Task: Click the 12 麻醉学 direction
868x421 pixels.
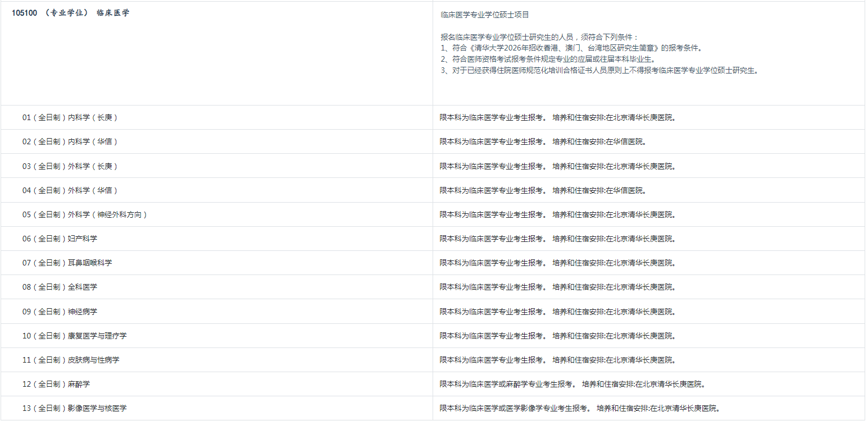Action: (56, 384)
